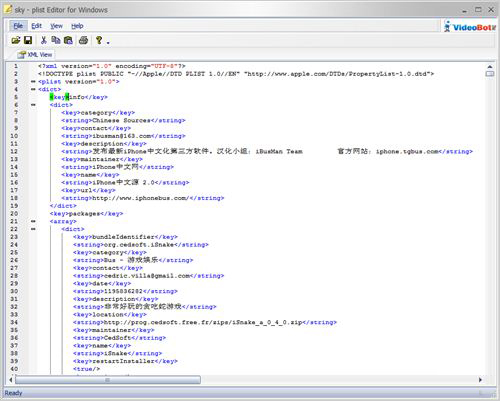Select the XML View tab
This screenshot has height=401, width=500.
click(35, 55)
